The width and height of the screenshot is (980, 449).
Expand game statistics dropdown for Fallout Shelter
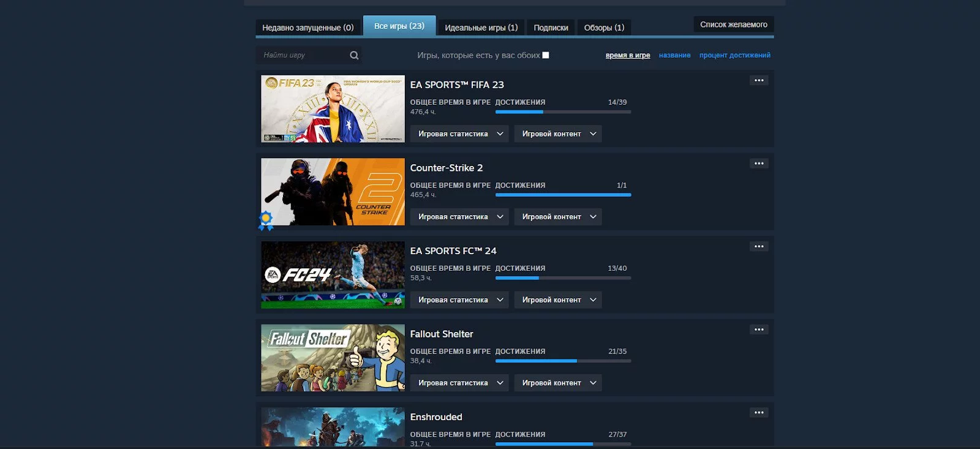point(459,383)
